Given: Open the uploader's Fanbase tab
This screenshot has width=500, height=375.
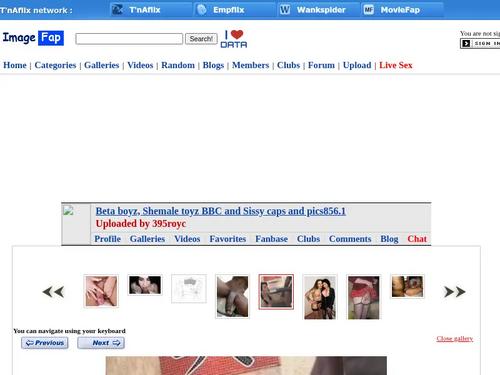Looking at the screenshot, I should pos(272,239).
